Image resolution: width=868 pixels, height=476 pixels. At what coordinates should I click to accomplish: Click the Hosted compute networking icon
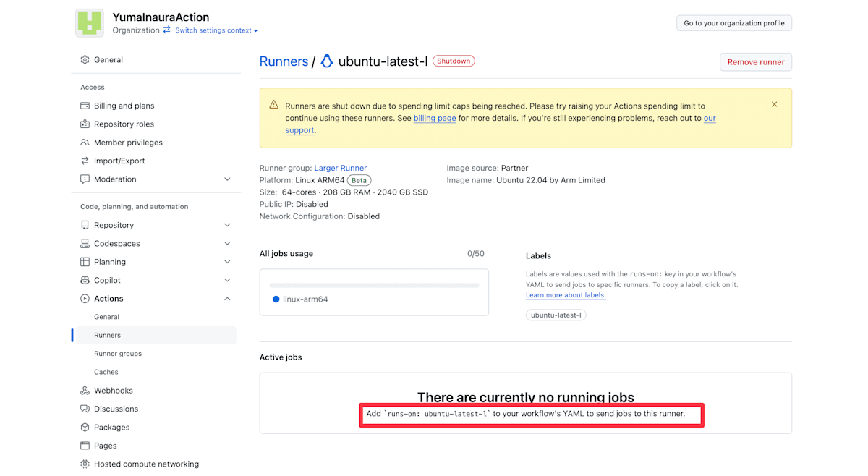click(85, 464)
